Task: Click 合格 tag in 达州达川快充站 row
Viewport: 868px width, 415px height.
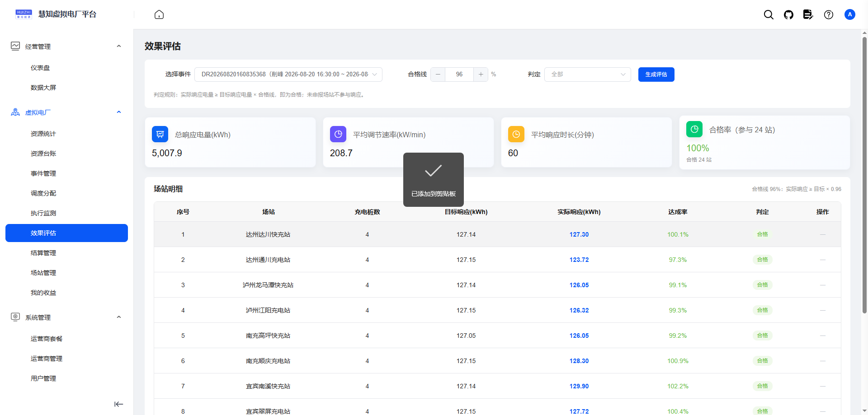Action: coord(762,234)
